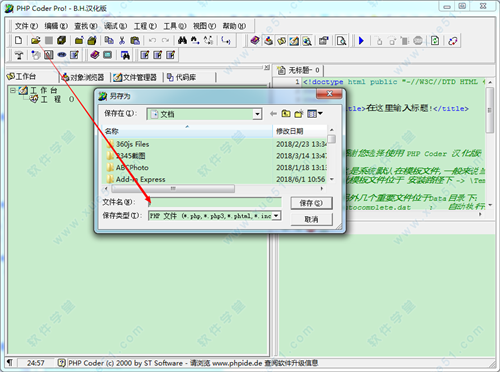This screenshot has height=372, width=500.
Task: Open the 文件 menu
Action: (x=26, y=26)
